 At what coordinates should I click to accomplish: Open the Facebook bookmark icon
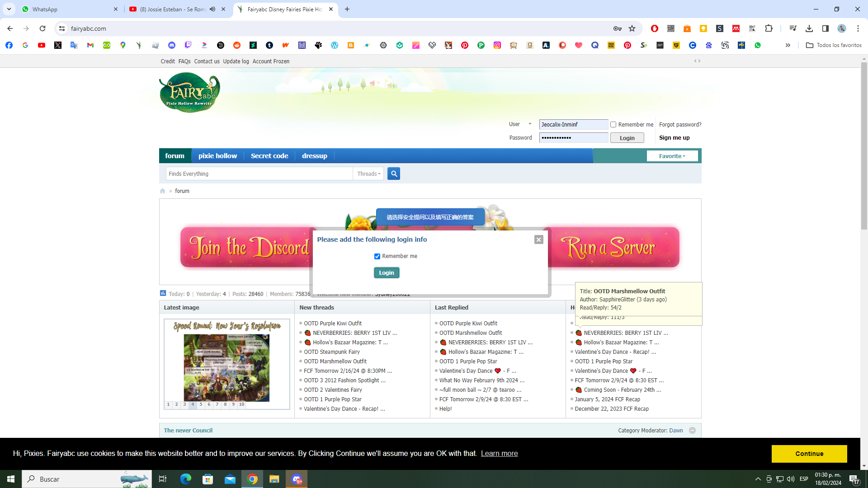(x=9, y=45)
